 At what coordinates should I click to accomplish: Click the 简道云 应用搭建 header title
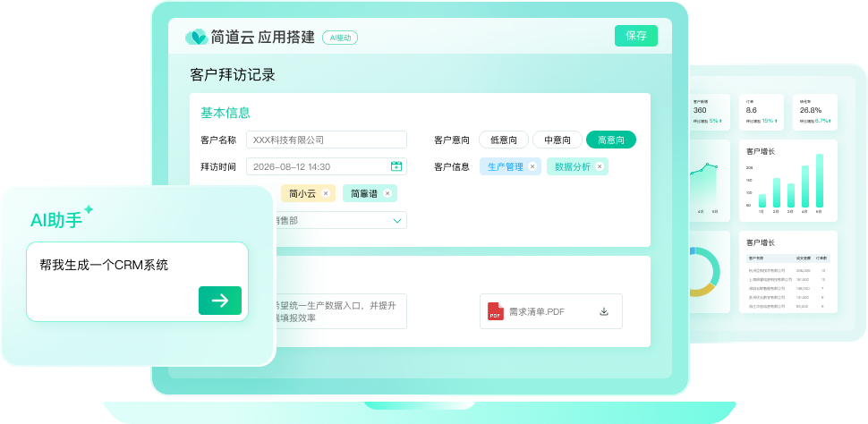coord(262,37)
